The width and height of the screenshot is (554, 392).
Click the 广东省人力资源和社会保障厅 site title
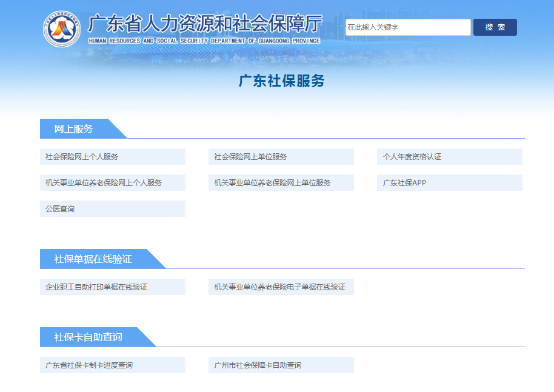point(205,24)
